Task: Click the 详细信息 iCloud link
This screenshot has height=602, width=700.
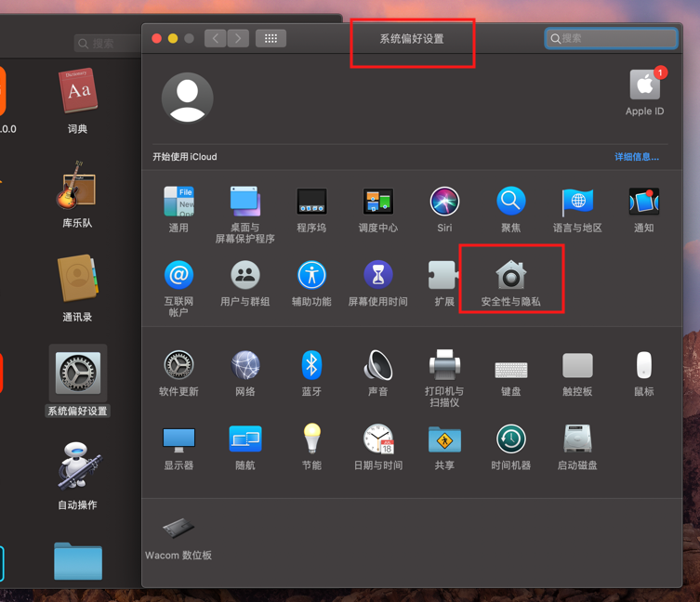Action: [x=636, y=157]
